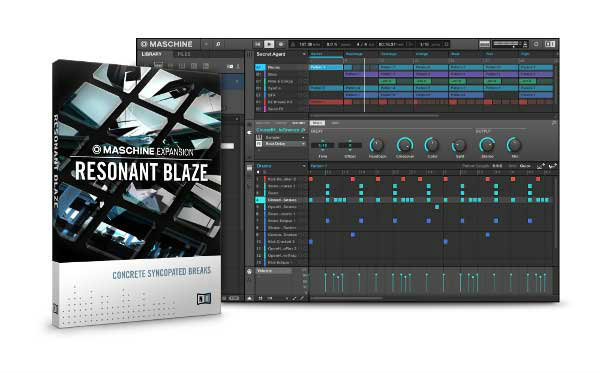This screenshot has height=375, width=600.
Task: Select the Main parameter page tab
Action: tap(317, 123)
